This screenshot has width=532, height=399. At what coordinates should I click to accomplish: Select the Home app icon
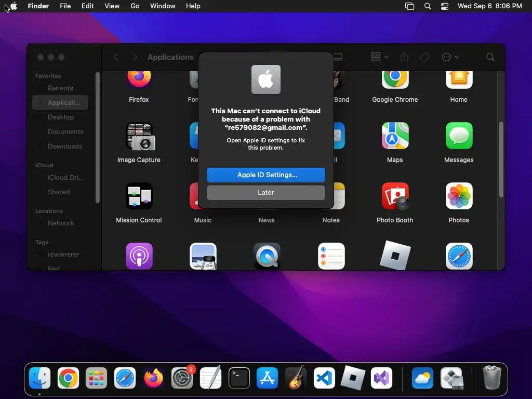(x=459, y=79)
